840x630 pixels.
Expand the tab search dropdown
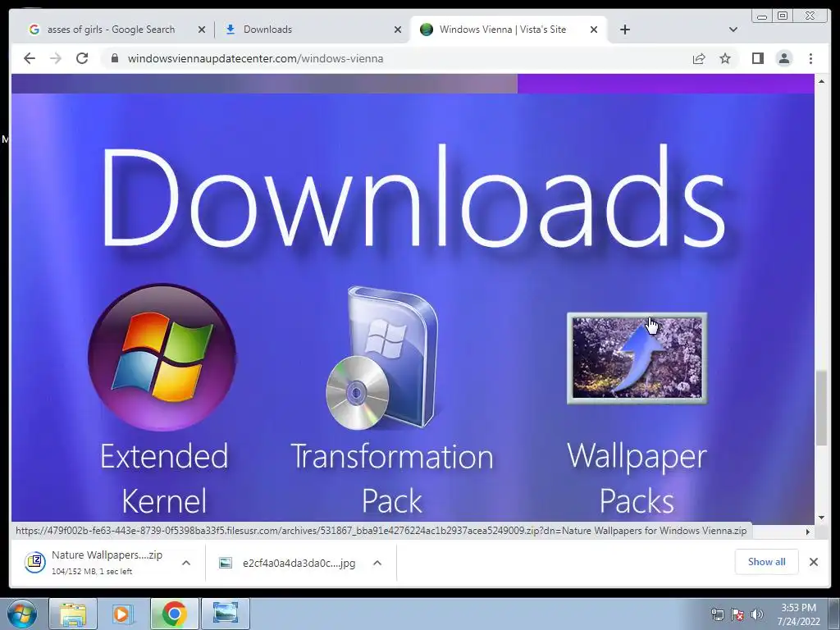pos(733,30)
